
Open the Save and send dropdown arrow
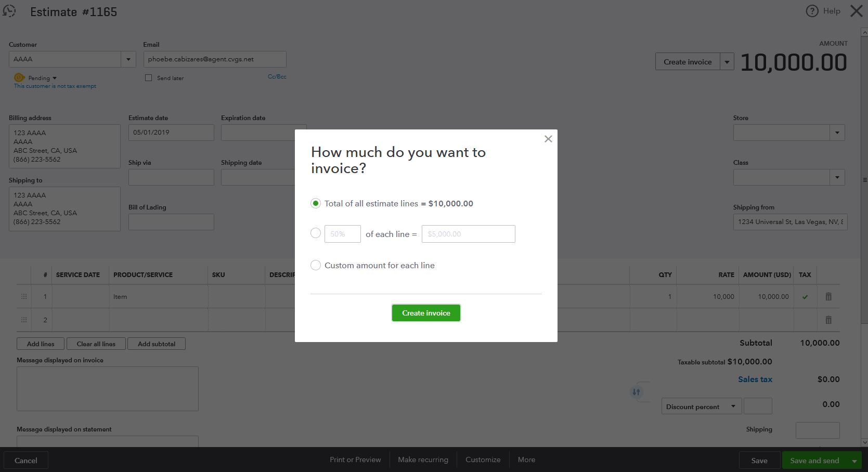coord(853,460)
